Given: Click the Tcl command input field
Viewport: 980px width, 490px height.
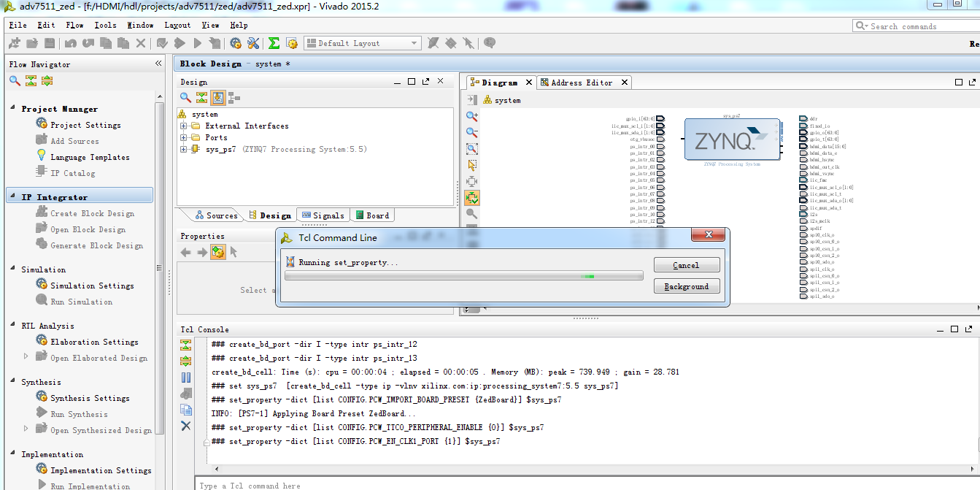Looking at the screenshot, I should tap(587, 483).
